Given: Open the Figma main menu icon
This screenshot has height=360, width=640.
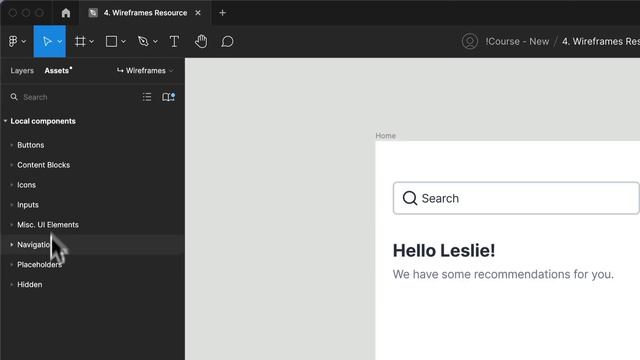Looking at the screenshot, I should point(13,41).
